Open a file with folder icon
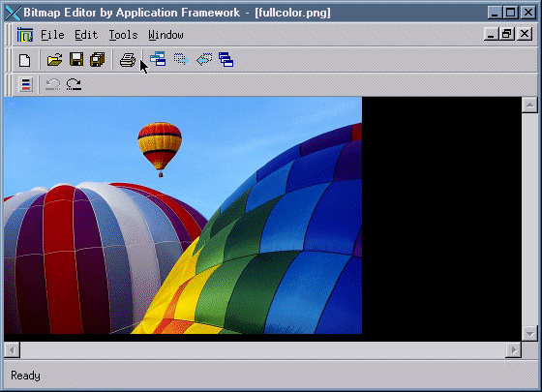The width and height of the screenshot is (542, 392). pos(54,60)
